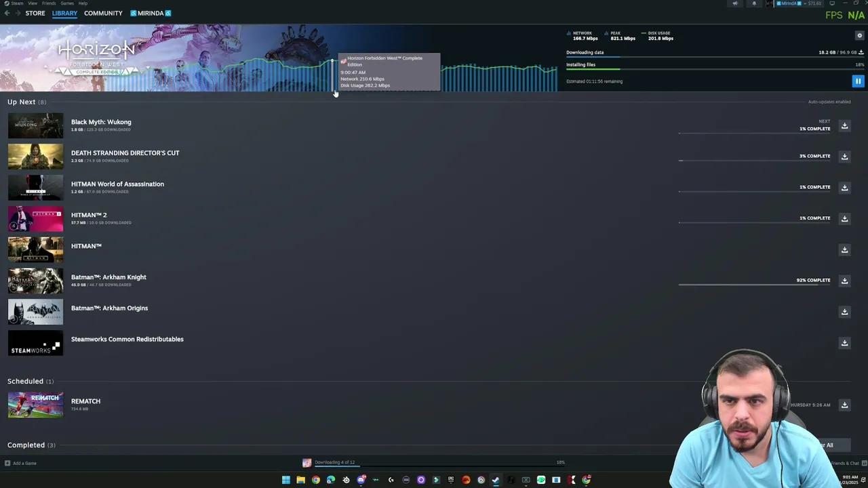Start downloading HITMAN 2 via its arrow icon

[844, 218]
